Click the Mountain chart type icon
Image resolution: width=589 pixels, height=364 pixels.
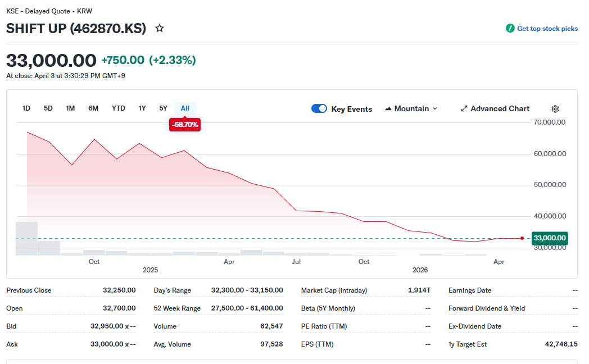[388, 109]
